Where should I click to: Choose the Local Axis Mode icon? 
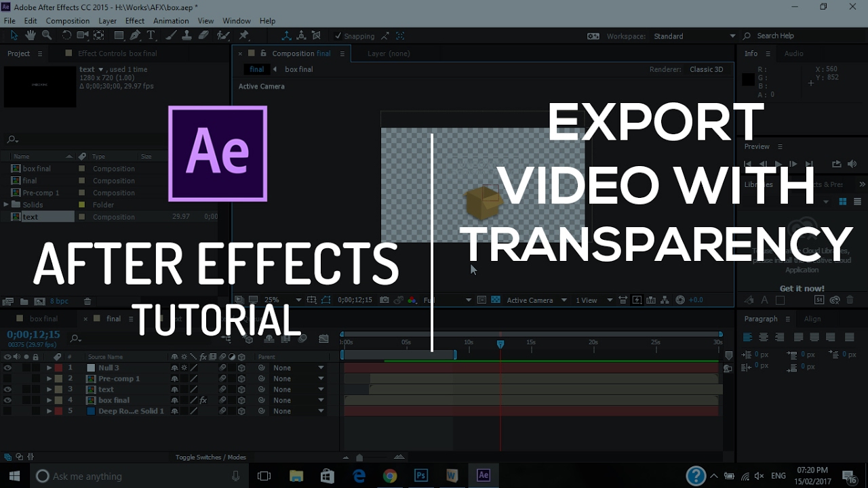coord(286,36)
